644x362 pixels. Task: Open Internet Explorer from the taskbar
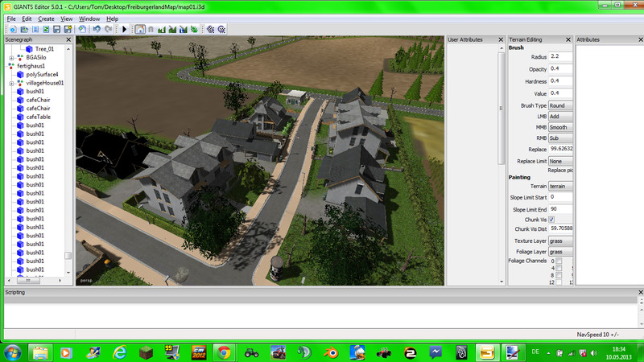pyautogui.click(x=119, y=353)
